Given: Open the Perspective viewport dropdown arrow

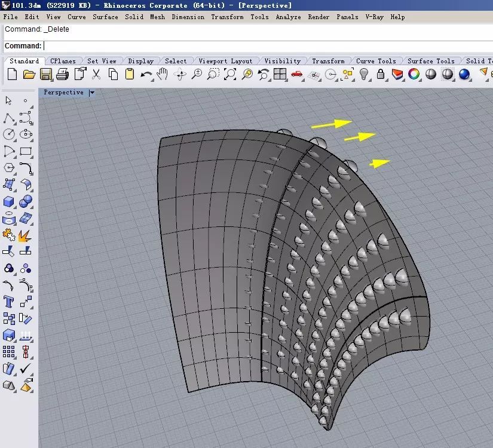Looking at the screenshot, I should tap(92, 93).
